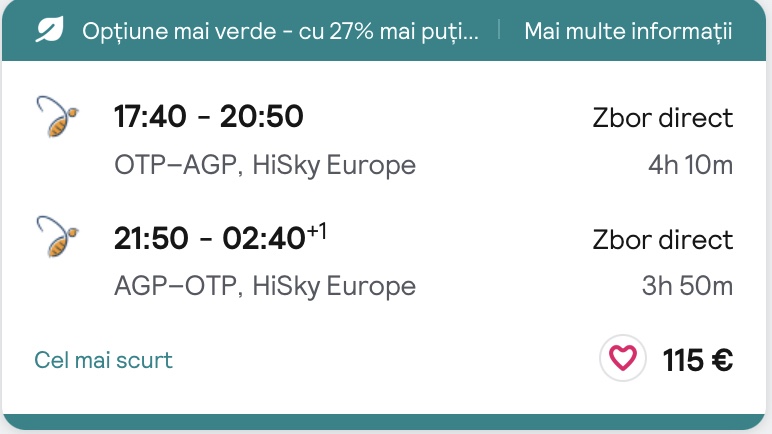Click the 'Opțiune mai verde' banner text
This screenshot has height=434, width=772.
tap(280, 30)
